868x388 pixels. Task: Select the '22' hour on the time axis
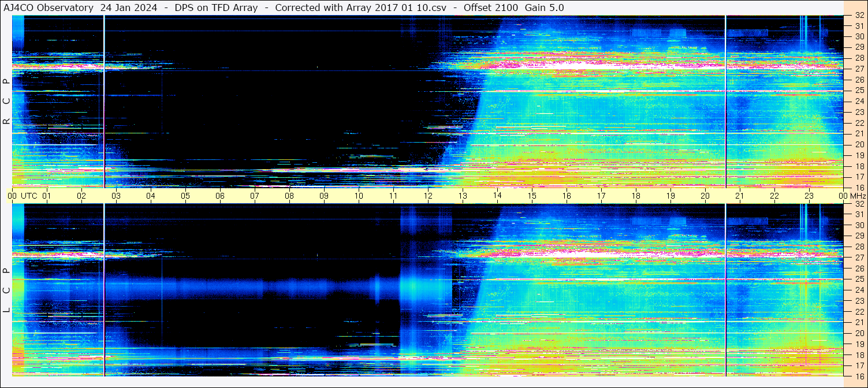[x=774, y=196]
